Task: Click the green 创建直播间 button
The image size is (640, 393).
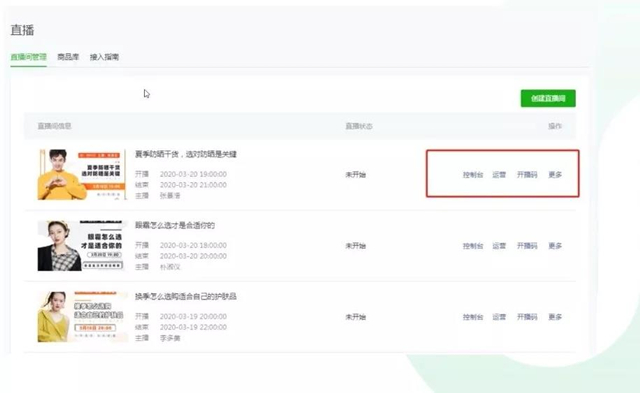Action: tap(548, 98)
